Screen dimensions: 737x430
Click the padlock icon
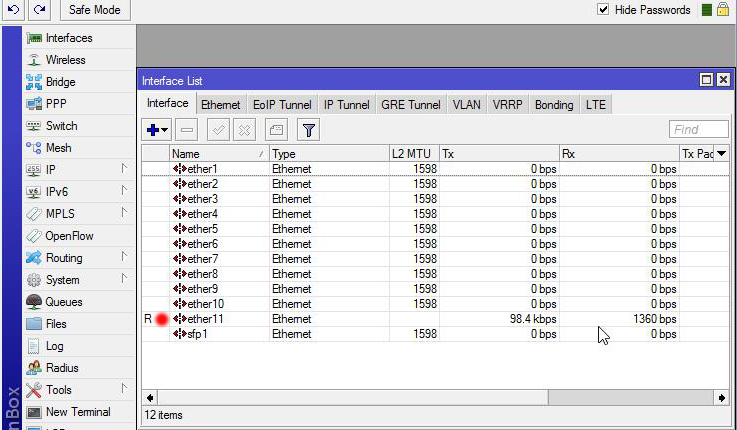pyautogui.click(x=723, y=9)
